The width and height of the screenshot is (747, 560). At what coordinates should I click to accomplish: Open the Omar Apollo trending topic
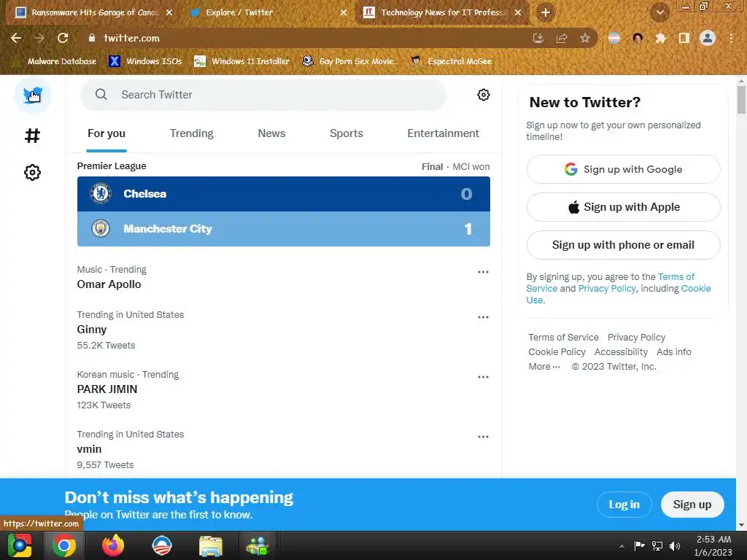click(109, 284)
